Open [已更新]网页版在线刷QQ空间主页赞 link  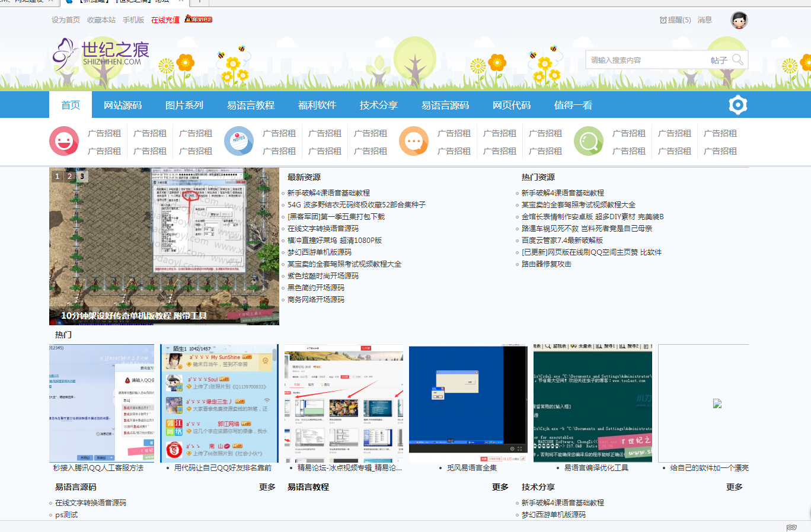592,252
